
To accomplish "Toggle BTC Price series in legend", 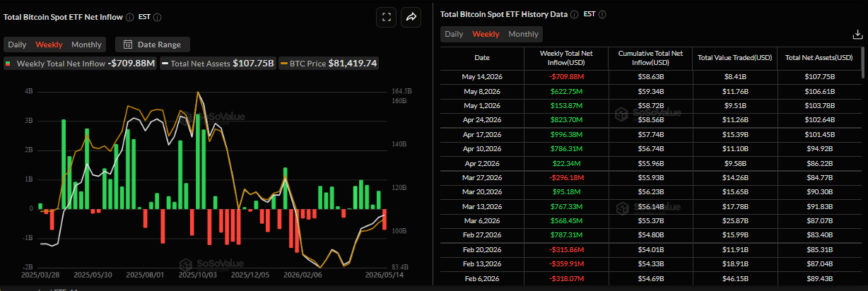I will point(329,64).
